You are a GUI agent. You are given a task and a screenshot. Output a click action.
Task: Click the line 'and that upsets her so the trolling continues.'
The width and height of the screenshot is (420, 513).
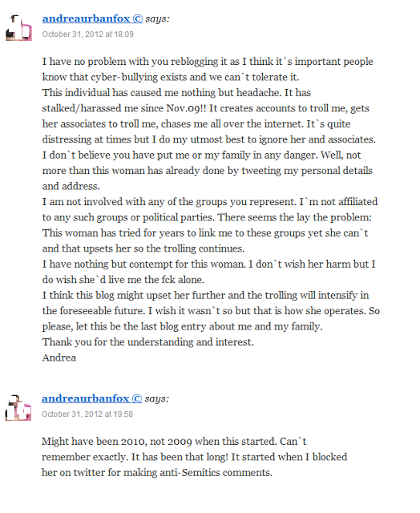click(x=143, y=248)
